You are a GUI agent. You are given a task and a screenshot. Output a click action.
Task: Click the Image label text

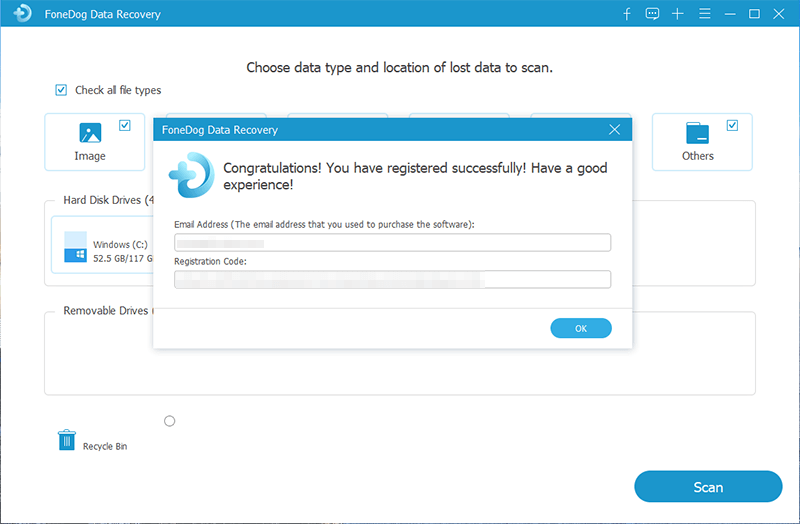click(90, 156)
